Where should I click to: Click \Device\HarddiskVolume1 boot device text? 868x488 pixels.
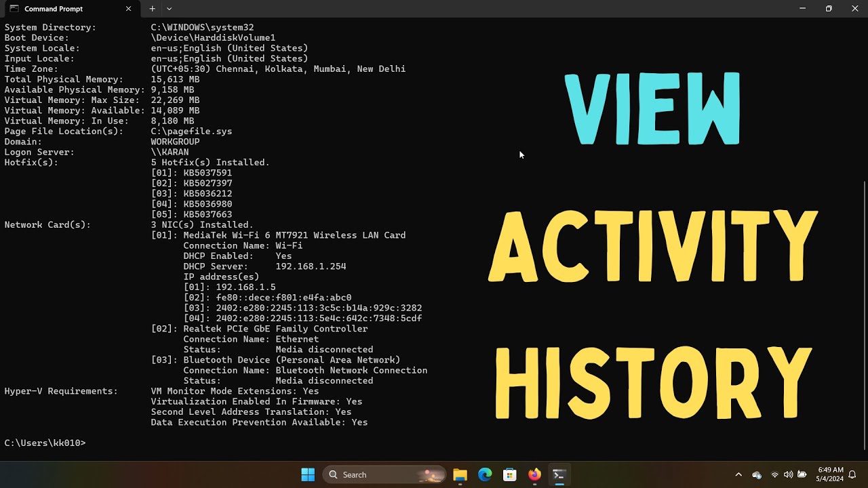[213, 38]
